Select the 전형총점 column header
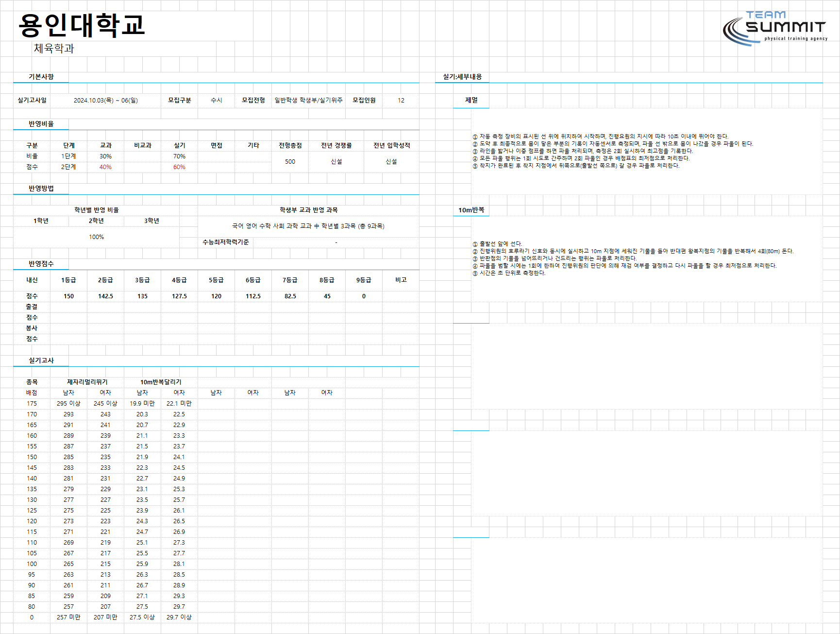This screenshot has width=840, height=634. [x=290, y=145]
